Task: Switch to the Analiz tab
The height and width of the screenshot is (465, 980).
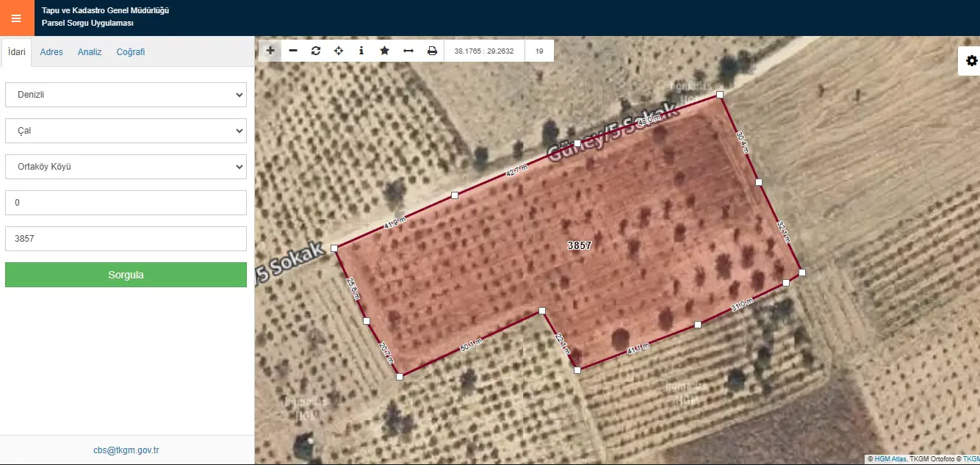Action: pyautogui.click(x=90, y=52)
